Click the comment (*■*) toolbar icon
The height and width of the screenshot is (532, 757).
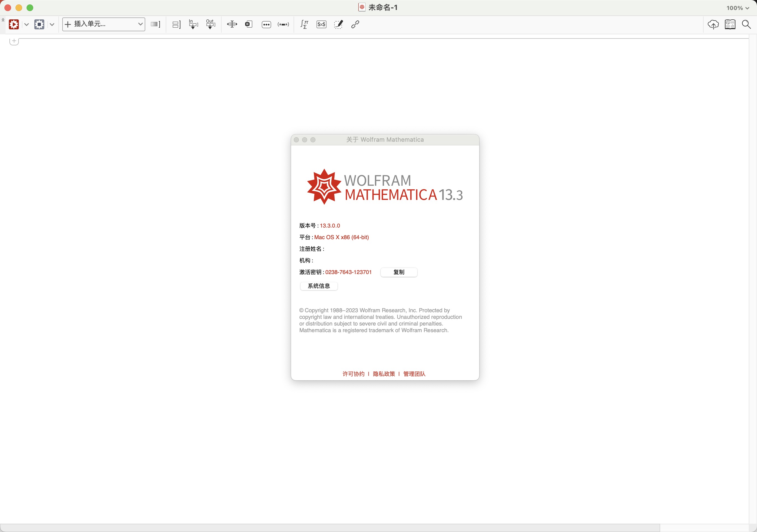tap(283, 24)
